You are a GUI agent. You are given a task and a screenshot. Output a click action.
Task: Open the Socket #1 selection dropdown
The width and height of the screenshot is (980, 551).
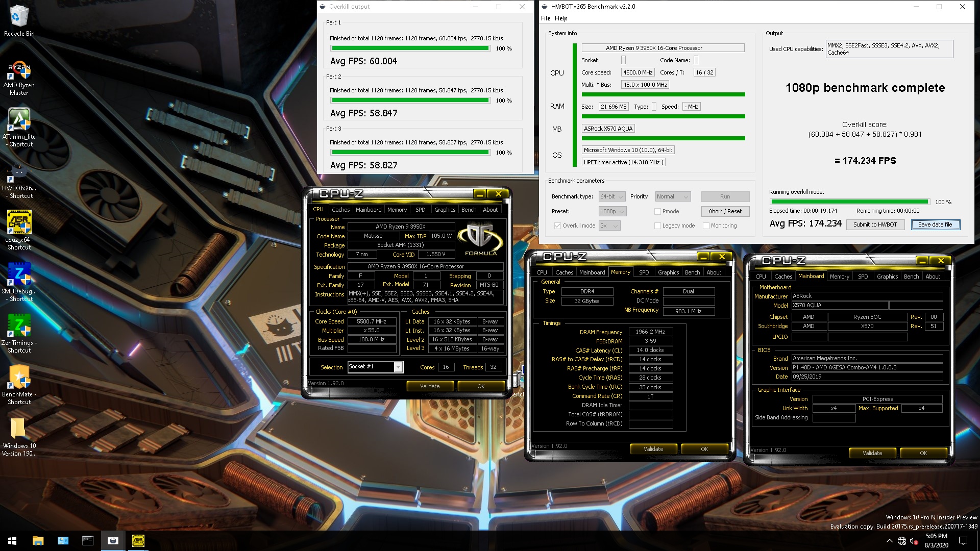tap(375, 367)
